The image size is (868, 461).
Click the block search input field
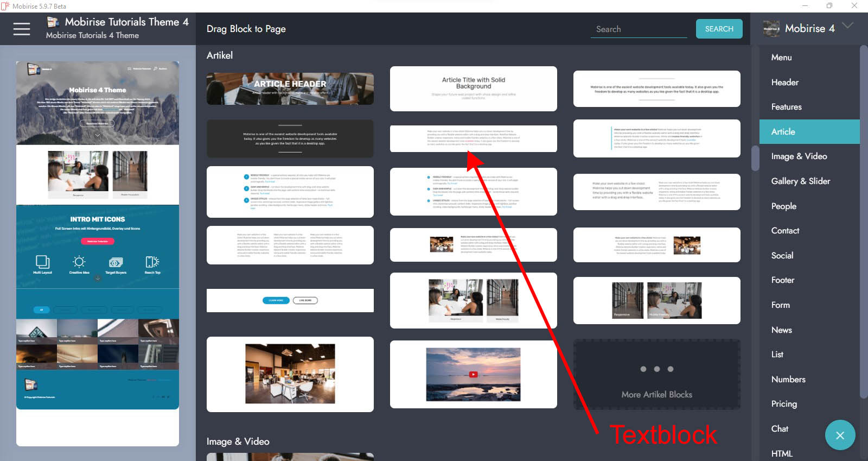click(x=639, y=29)
